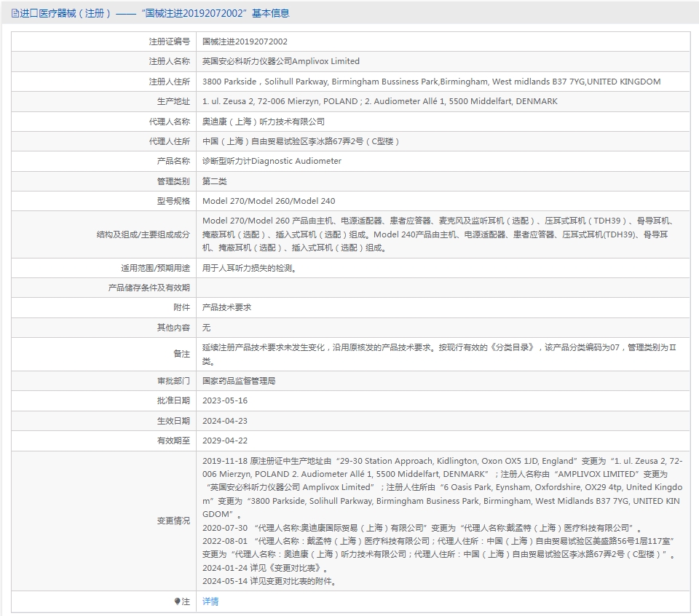Click the 注册人名称 label
The height and width of the screenshot is (616, 699).
coord(170,61)
